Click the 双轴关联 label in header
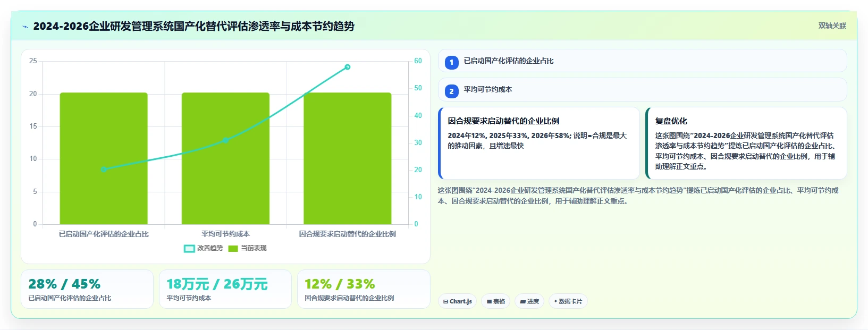 tap(832, 26)
